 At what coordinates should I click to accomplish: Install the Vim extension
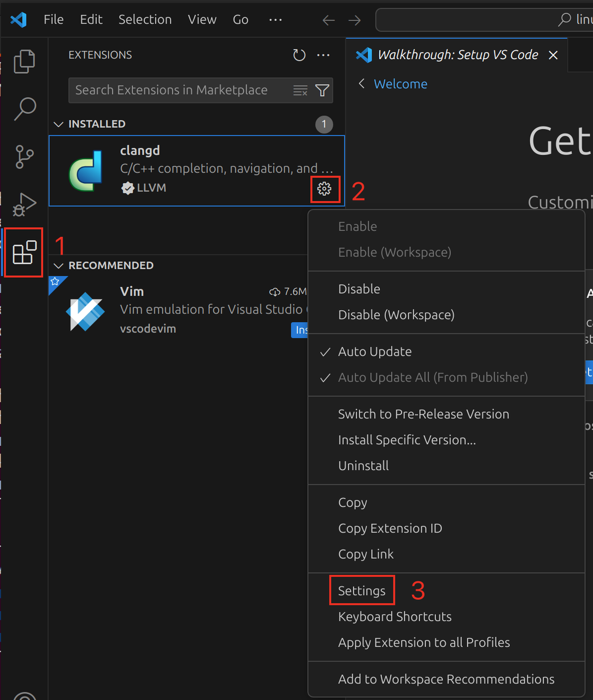click(x=300, y=330)
